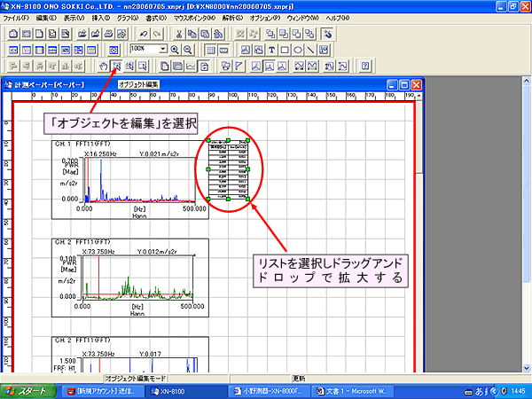532x399 pixels.
Task: Select the Text (T) insert tool
Action: tap(271, 50)
